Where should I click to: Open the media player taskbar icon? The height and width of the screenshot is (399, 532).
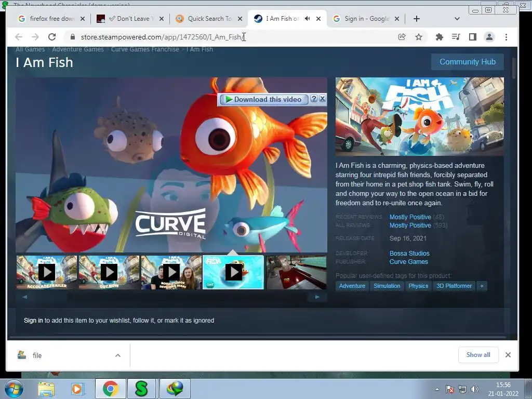coord(77,389)
